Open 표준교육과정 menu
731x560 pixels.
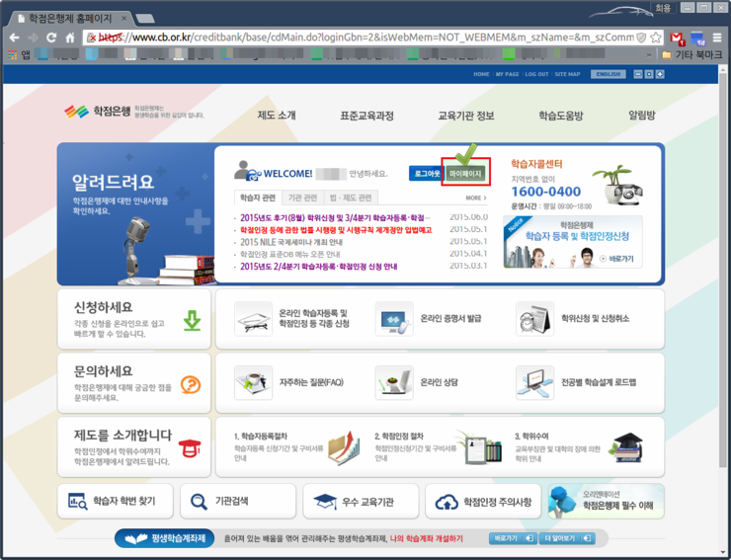pyautogui.click(x=366, y=116)
